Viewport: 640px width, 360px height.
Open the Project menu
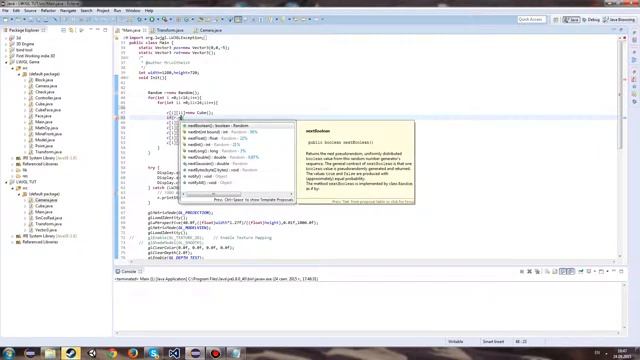pyautogui.click(x=103, y=11)
